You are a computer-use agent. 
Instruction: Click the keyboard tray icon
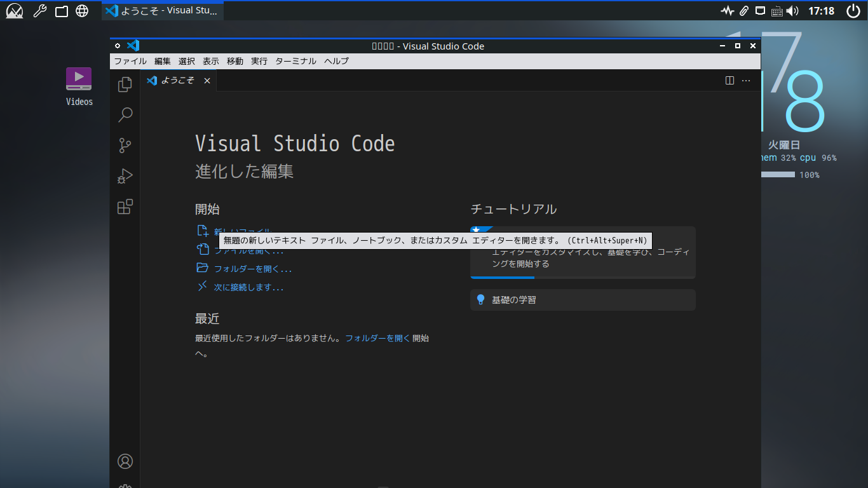coord(776,11)
